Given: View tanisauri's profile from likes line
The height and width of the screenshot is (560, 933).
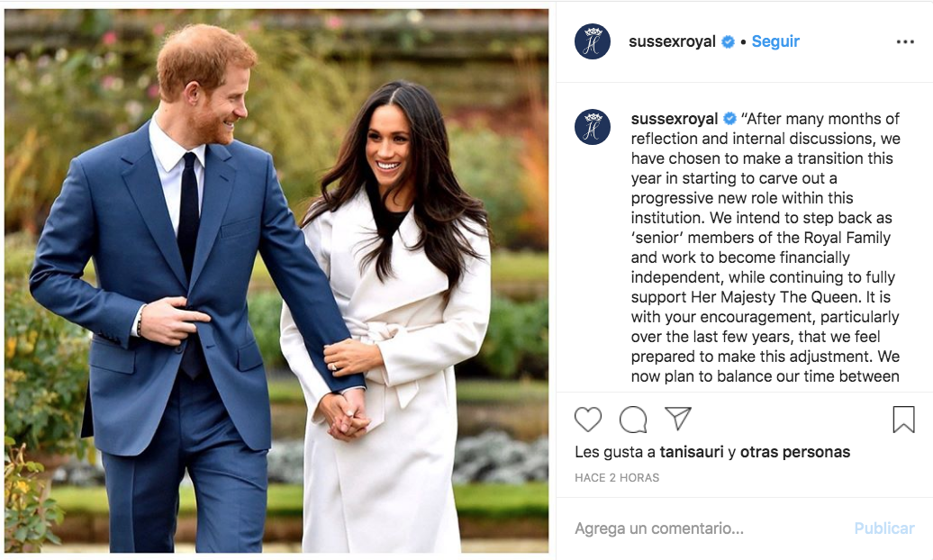Looking at the screenshot, I should coord(692,452).
